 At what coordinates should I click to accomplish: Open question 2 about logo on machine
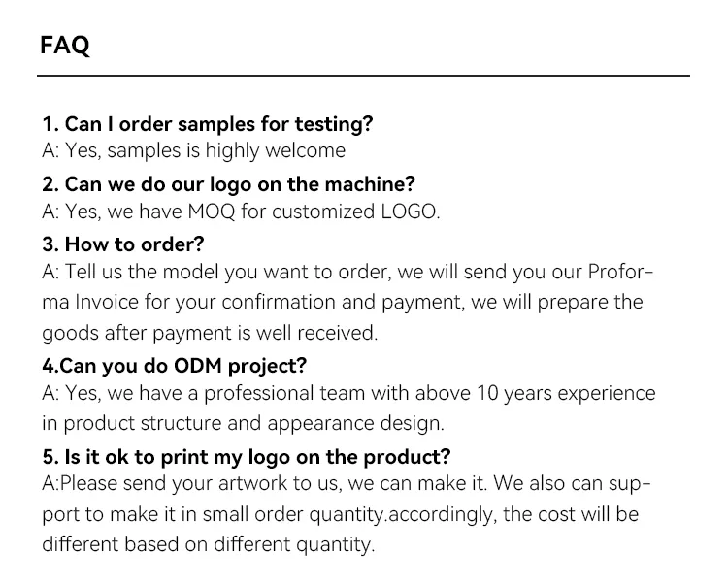(228, 183)
